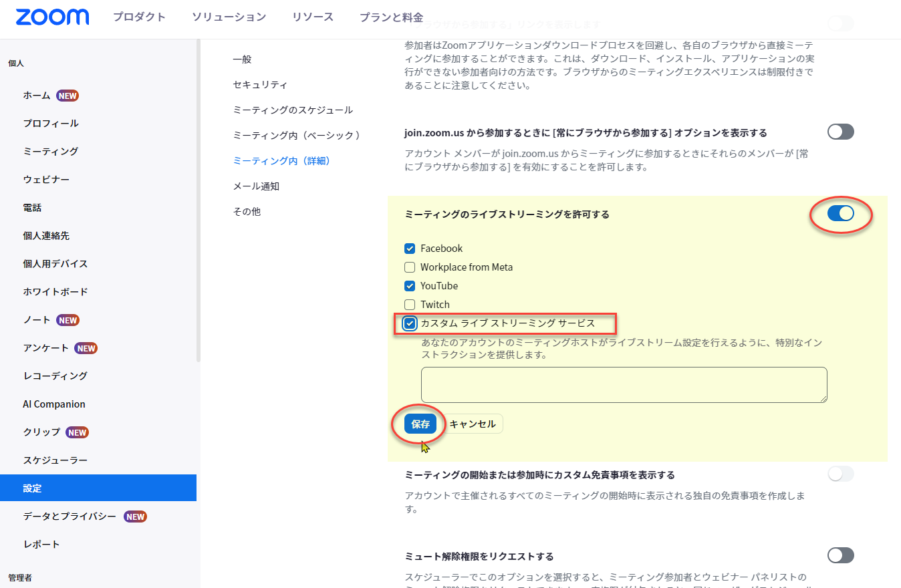The image size is (901, 588).
Task: Click the NEW badge next to アンケート
Action: (86, 348)
